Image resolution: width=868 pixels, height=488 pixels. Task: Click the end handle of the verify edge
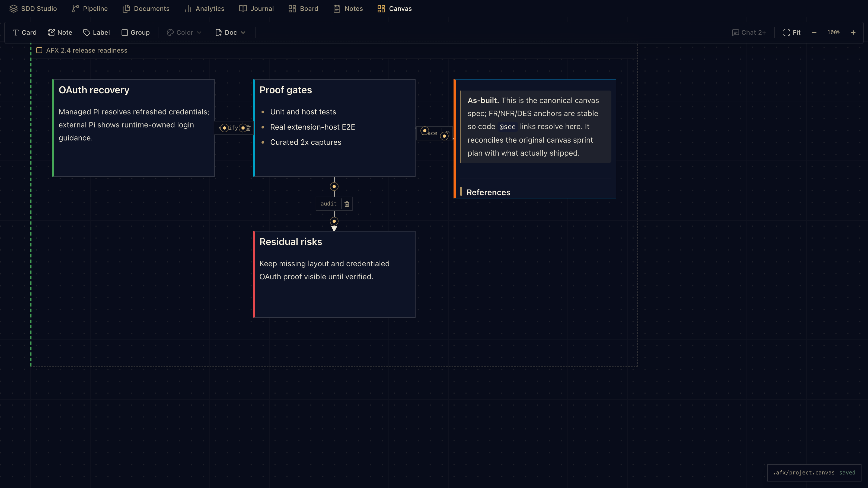(242, 128)
